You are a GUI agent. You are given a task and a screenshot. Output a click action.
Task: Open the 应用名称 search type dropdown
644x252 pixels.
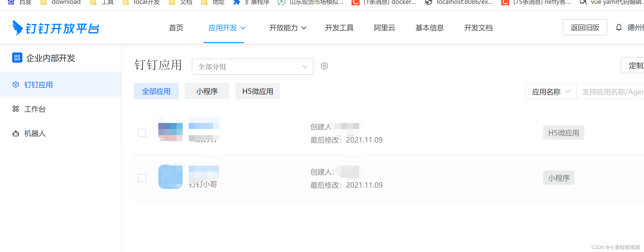click(x=551, y=92)
